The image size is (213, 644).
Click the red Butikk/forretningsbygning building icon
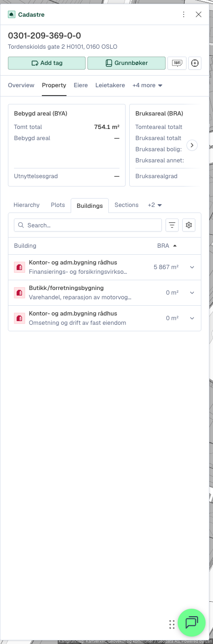[x=19, y=292]
